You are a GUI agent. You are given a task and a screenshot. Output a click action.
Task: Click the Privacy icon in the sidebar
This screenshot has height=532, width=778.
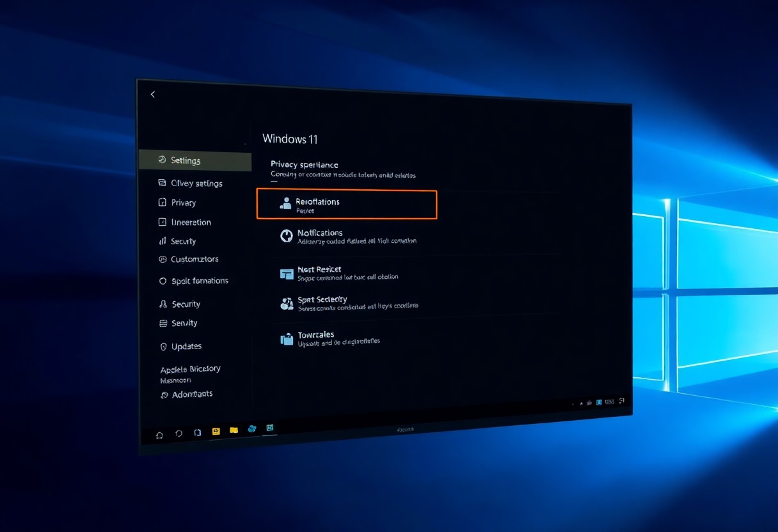(x=162, y=202)
